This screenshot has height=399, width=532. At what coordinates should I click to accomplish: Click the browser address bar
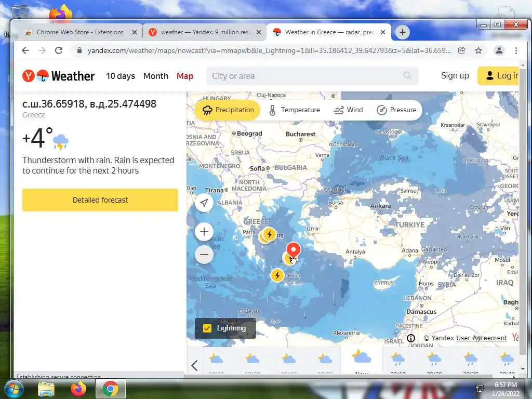pyautogui.click(x=269, y=50)
